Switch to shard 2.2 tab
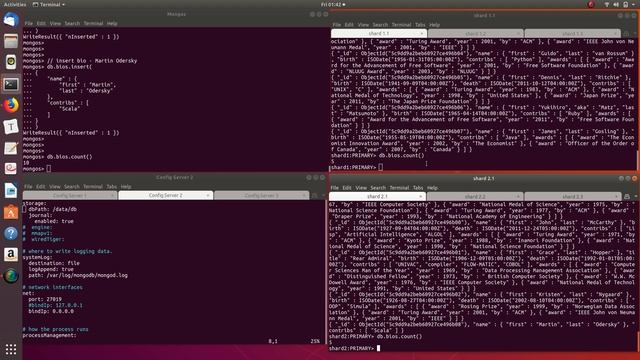This screenshot has height=360, width=640. point(475,196)
